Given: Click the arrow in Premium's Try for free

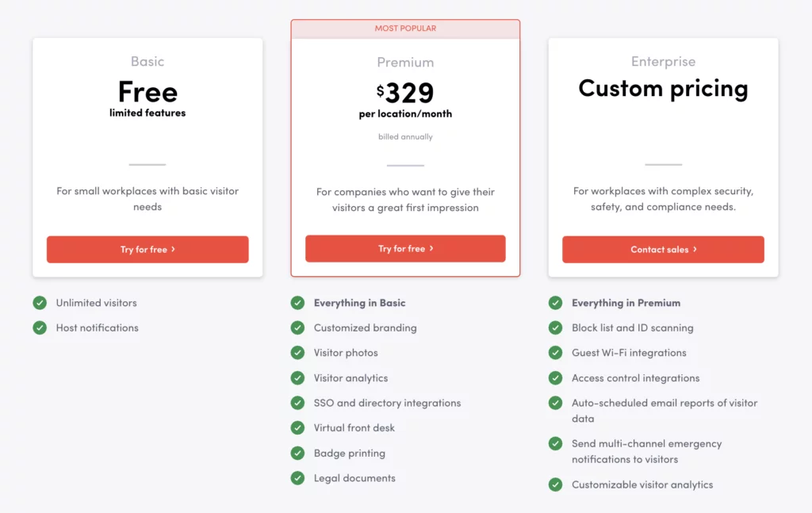Looking at the screenshot, I should pos(431,248).
